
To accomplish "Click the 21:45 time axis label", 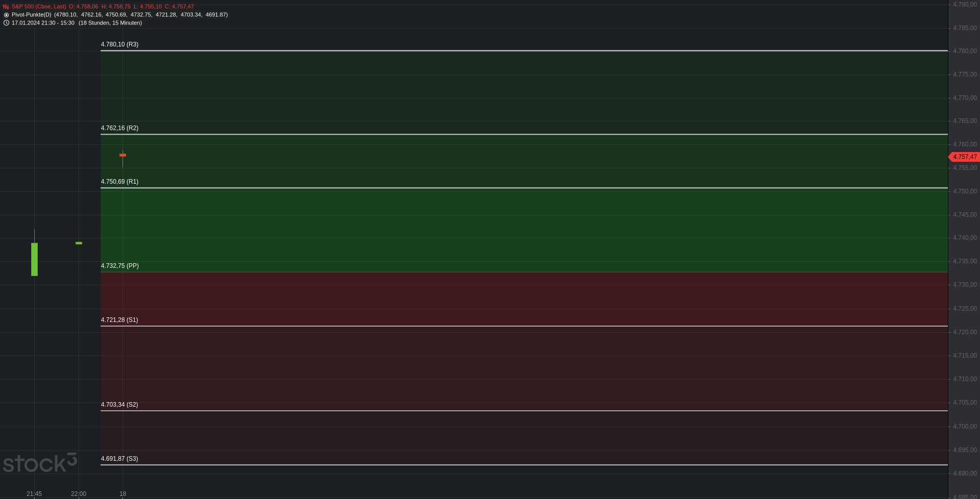I will pyautogui.click(x=34, y=494).
